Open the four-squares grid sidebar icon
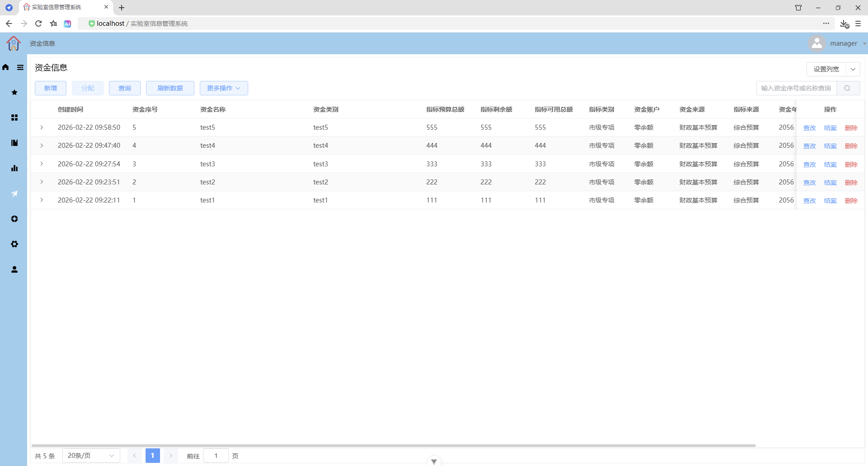This screenshot has width=868, height=466. tap(14, 118)
